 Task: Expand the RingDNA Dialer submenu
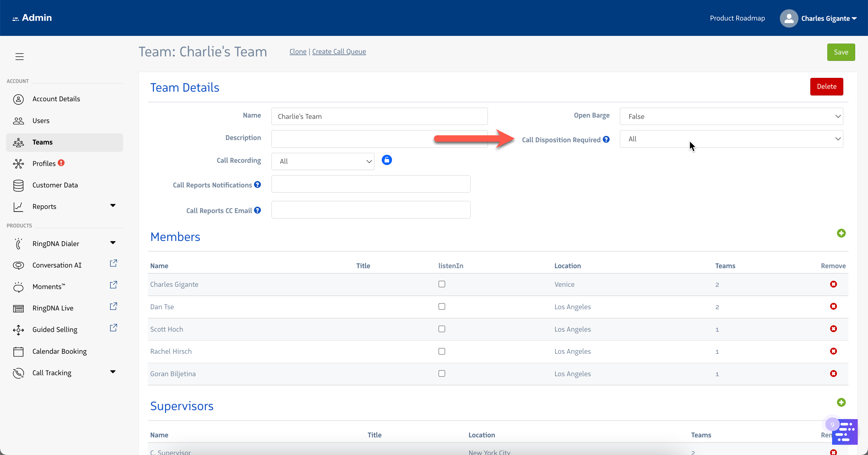click(x=113, y=243)
